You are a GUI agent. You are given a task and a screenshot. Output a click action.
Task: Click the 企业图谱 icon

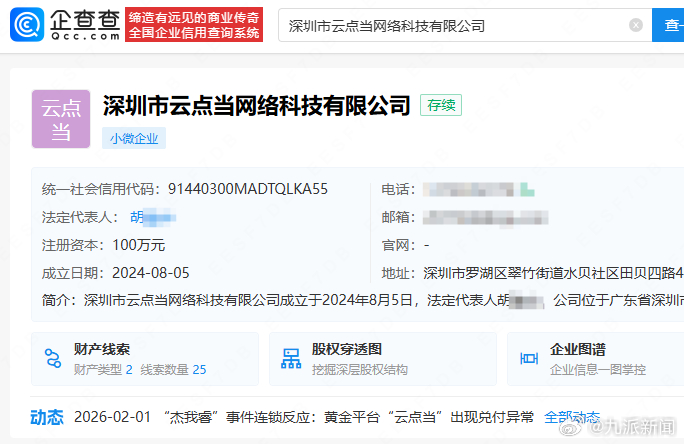529,359
